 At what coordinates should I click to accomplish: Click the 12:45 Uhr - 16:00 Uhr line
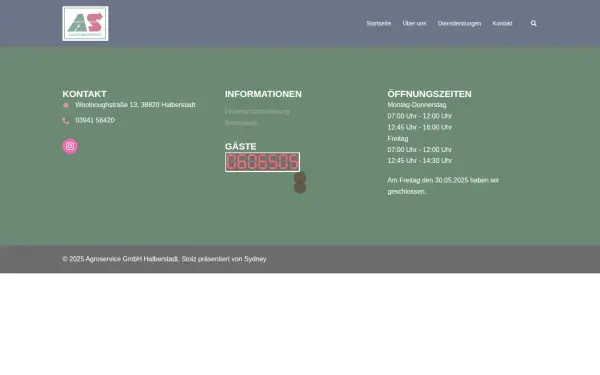click(419, 127)
